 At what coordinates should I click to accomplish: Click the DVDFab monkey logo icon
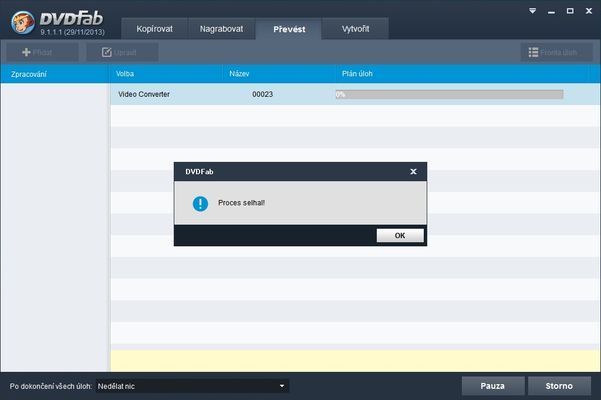(x=23, y=22)
